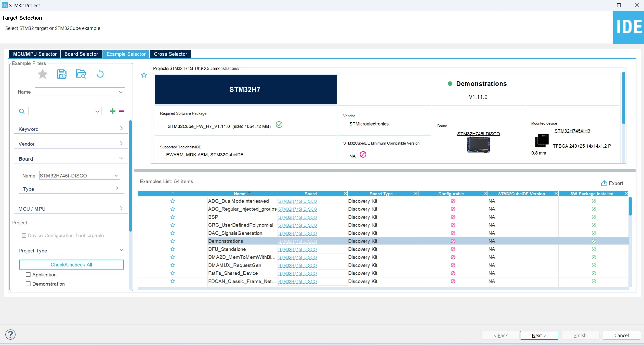Open the Board Name STM32H745I-DISCO dropdown
This screenshot has height=345, width=644.
coord(80,175)
